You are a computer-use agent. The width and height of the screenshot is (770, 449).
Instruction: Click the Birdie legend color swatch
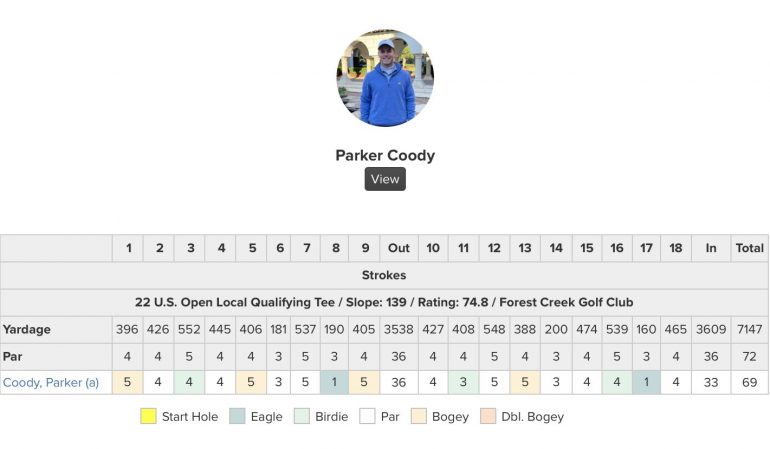click(302, 416)
